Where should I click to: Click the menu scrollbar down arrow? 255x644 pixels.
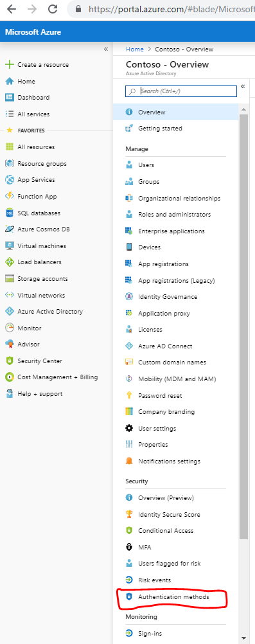point(243,638)
